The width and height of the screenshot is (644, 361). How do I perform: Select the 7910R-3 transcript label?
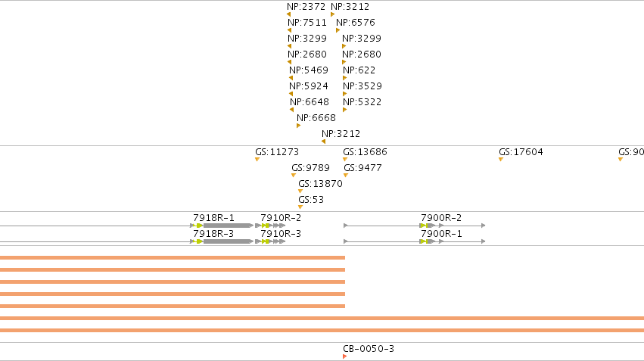(281, 234)
